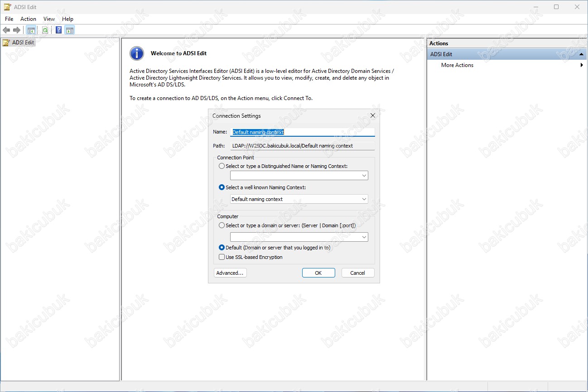Click the Actions pane header
Screen dimensions: 588x392
coord(506,43)
